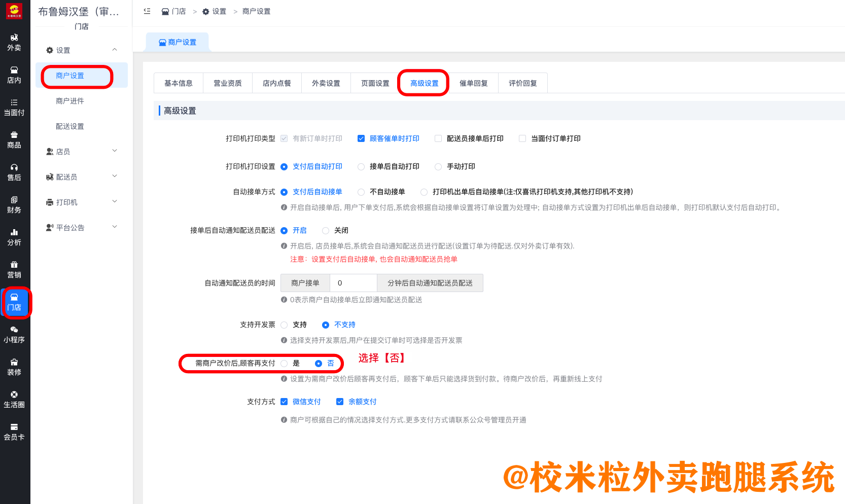Switch to the 外卖设置 tab
Screen dimensions: 845x504
(326, 83)
